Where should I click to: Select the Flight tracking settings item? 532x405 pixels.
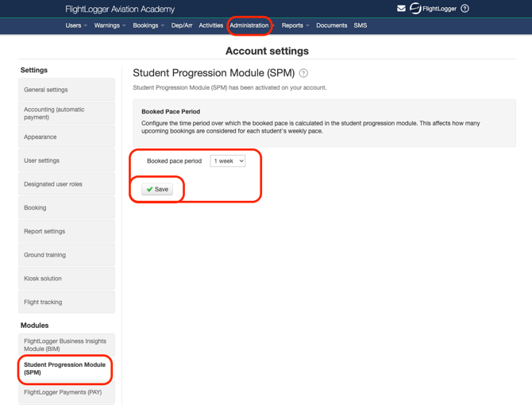coord(67,303)
